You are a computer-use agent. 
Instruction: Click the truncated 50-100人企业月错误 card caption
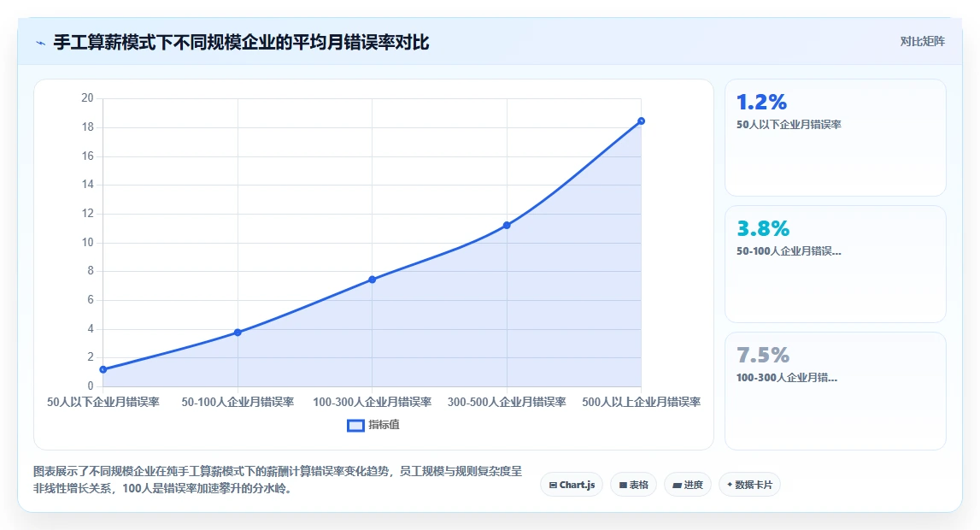point(789,251)
